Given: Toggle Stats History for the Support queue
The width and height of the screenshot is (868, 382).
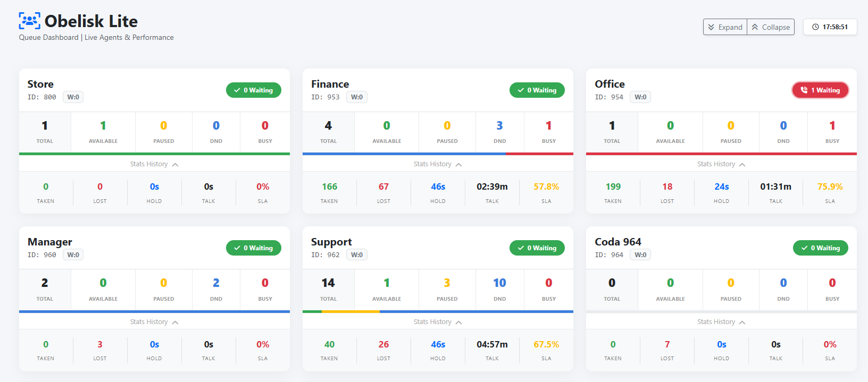Looking at the screenshot, I should point(438,322).
